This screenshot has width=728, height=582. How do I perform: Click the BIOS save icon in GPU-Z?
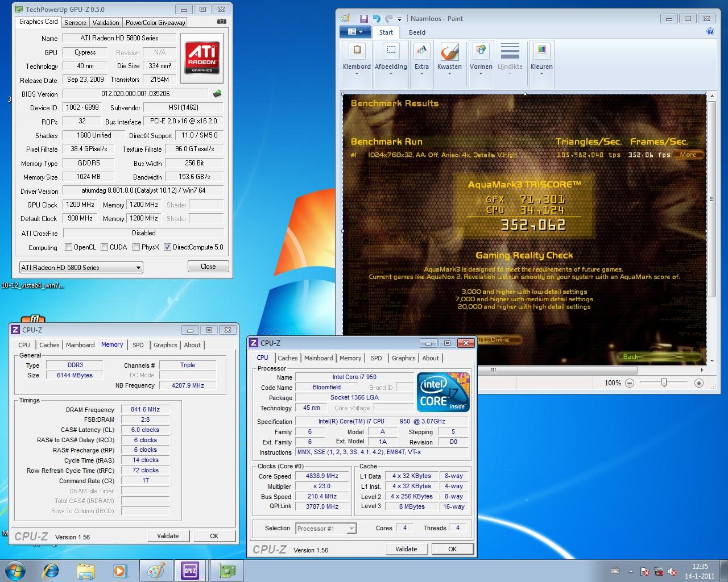tap(217, 94)
